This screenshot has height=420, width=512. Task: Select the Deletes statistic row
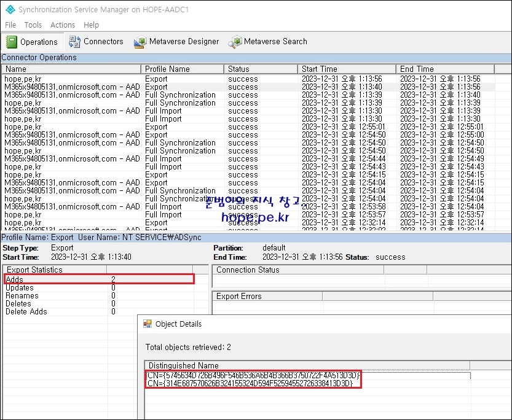pos(99,303)
